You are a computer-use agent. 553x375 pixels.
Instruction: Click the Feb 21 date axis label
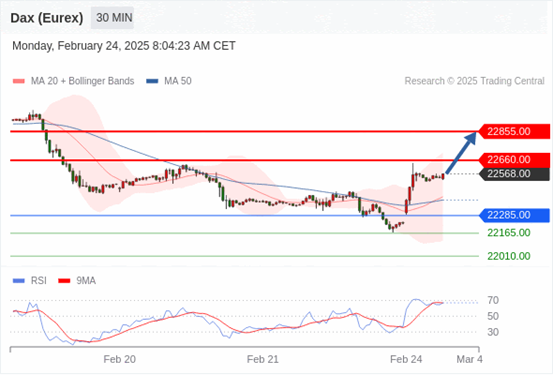[x=263, y=359]
